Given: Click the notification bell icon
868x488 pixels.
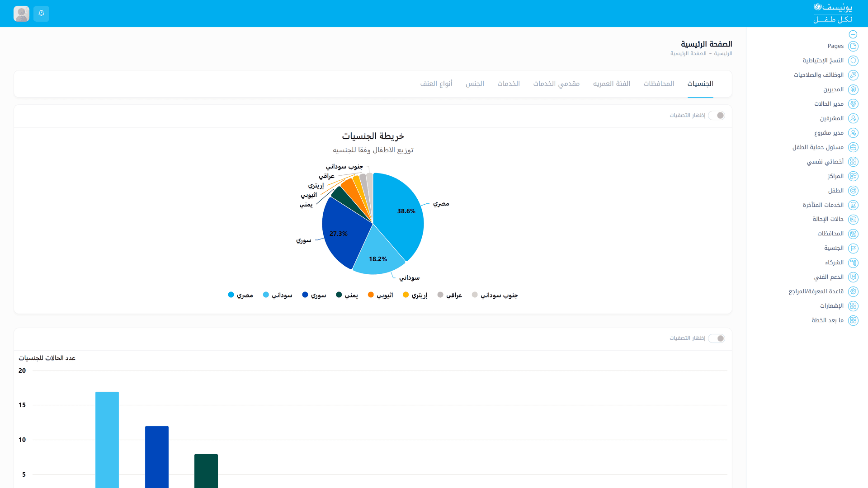Looking at the screenshot, I should click(x=41, y=14).
